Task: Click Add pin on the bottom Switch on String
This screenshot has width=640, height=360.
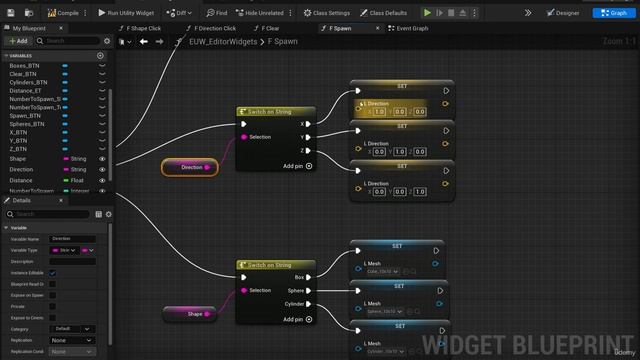Action: pos(298,320)
